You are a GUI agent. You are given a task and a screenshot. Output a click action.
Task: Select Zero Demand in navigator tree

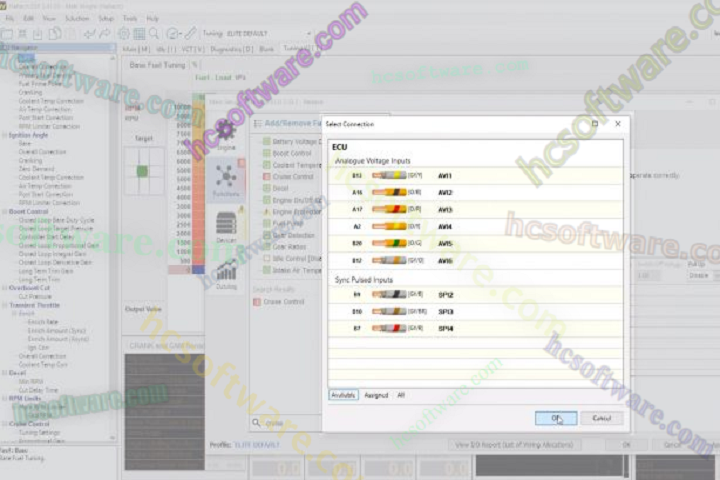[36, 169]
